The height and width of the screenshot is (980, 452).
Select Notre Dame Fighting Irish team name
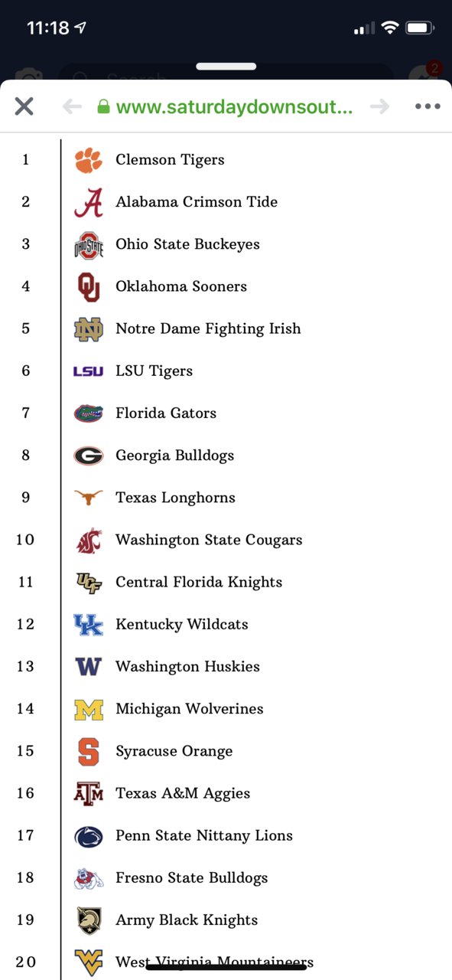tap(208, 328)
